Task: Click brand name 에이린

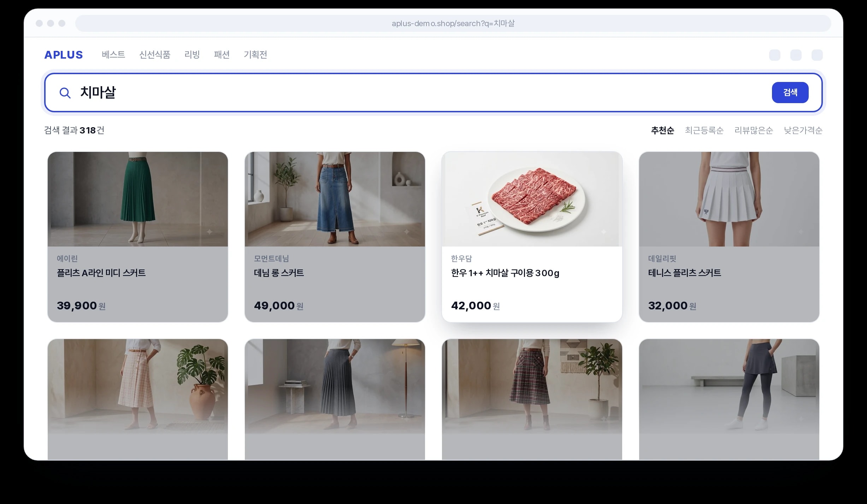Action: [67, 259]
